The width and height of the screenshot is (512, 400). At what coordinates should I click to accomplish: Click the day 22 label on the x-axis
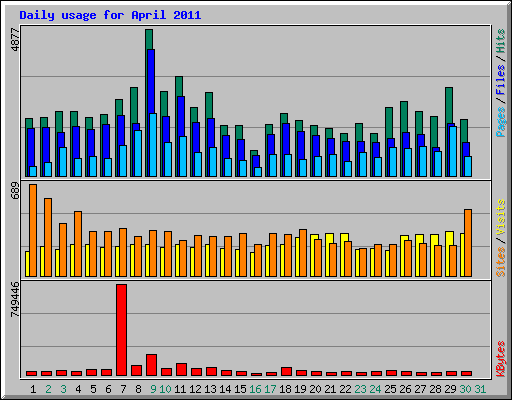click(345, 389)
